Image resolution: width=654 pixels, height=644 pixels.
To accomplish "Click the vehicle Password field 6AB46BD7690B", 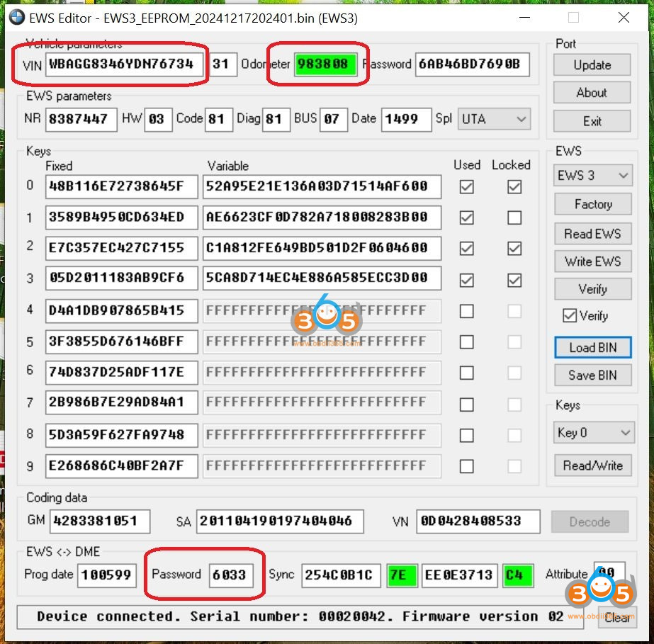I will tap(472, 64).
